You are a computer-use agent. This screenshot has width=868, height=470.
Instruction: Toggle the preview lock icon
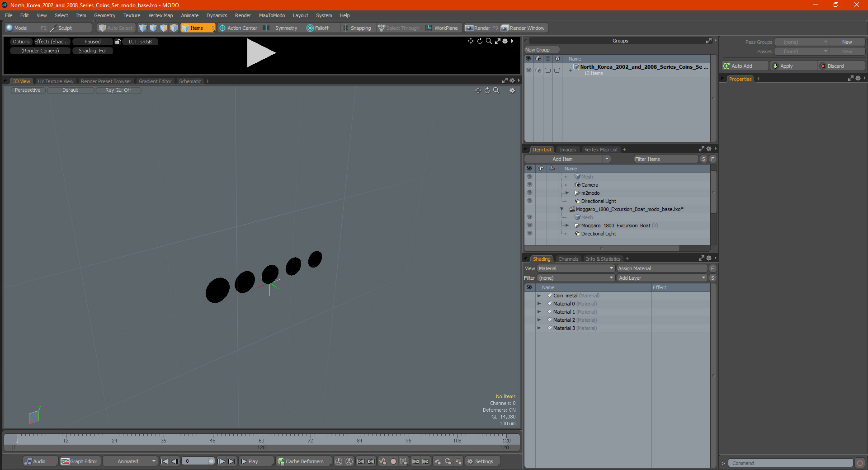pyautogui.click(x=118, y=42)
